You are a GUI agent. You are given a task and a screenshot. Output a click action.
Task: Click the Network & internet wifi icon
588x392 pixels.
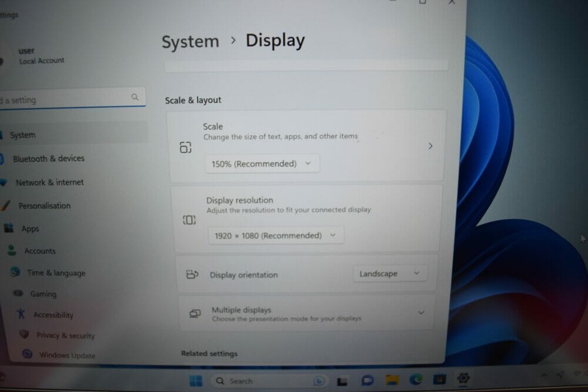point(3,182)
